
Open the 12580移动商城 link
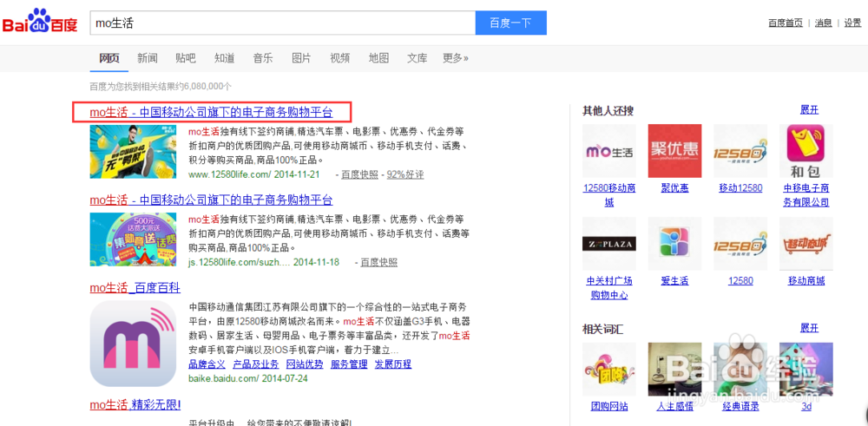(x=609, y=195)
